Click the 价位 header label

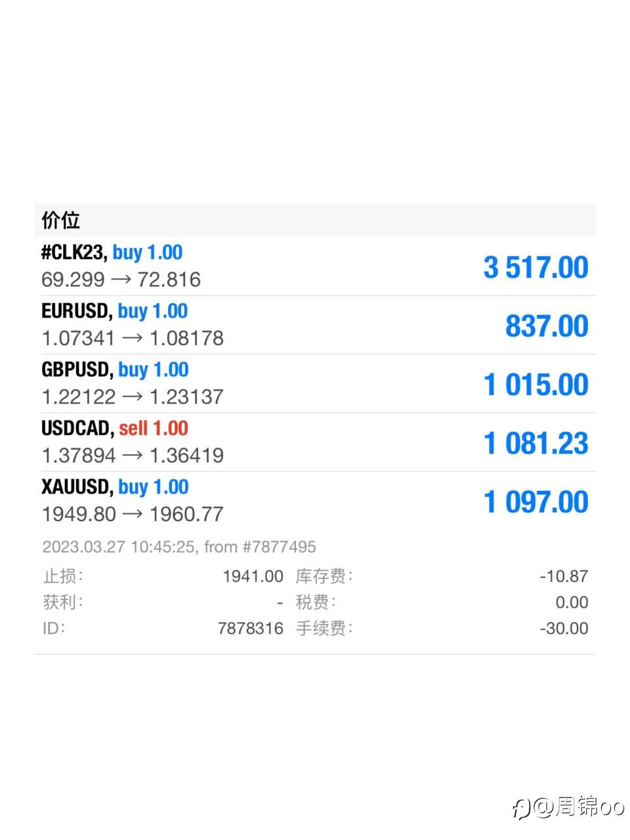tap(60, 220)
